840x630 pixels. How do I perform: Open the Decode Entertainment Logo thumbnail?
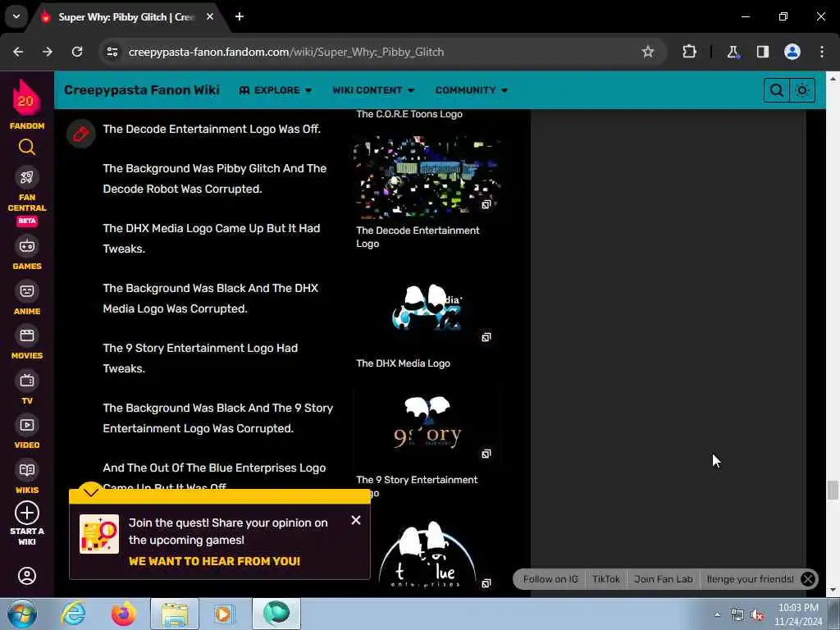coord(427,177)
